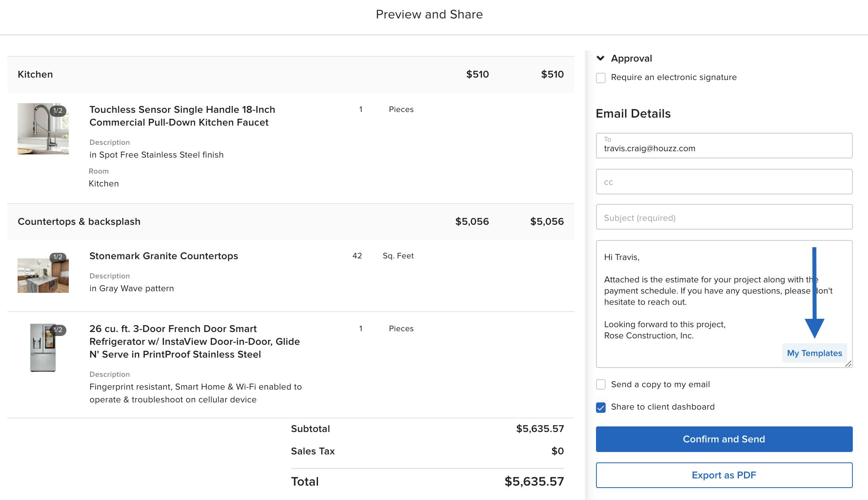Open My Templates
The height and width of the screenshot is (500, 868).
815,353
